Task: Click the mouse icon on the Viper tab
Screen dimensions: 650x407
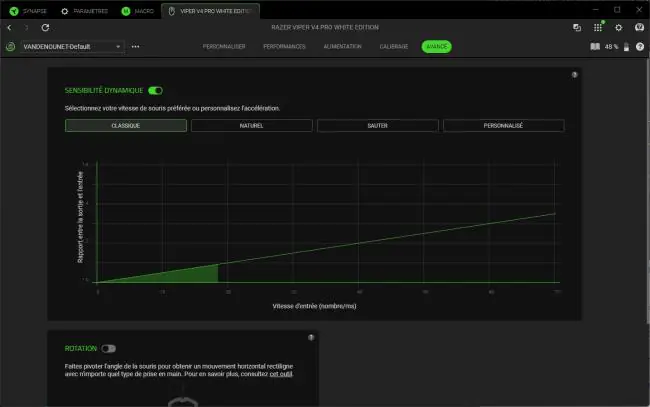Action: 171,11
